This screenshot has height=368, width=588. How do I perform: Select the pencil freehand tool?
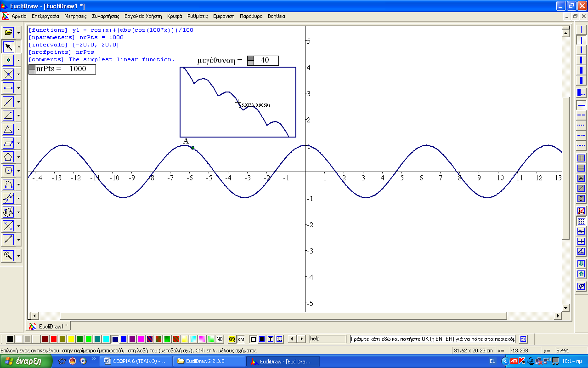[x=8, y=240]
